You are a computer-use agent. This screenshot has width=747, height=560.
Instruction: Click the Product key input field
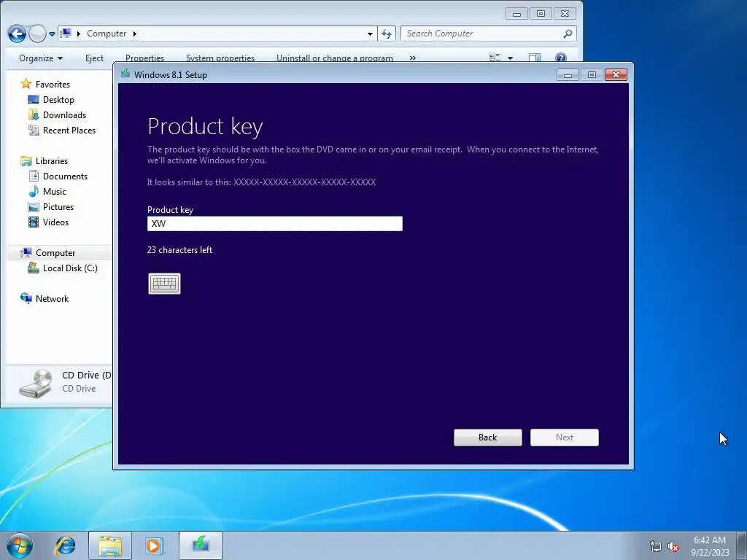pos(275,224)
